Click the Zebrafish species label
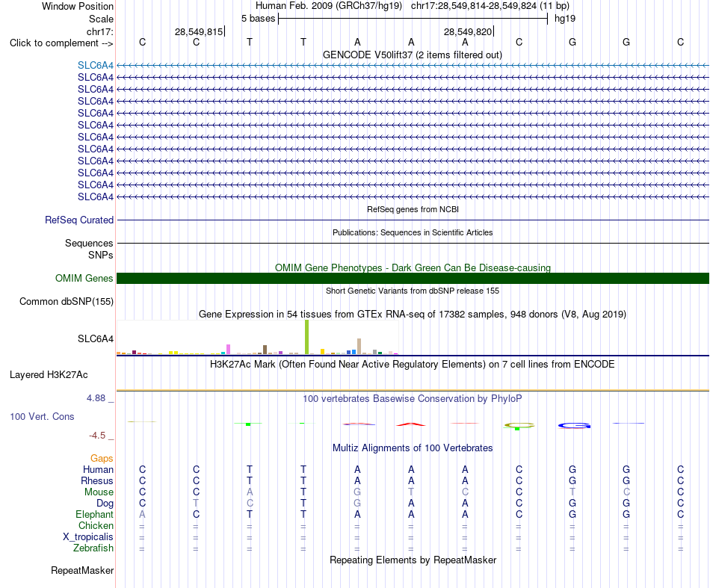 pyautogui.click(x=93, y=548)
